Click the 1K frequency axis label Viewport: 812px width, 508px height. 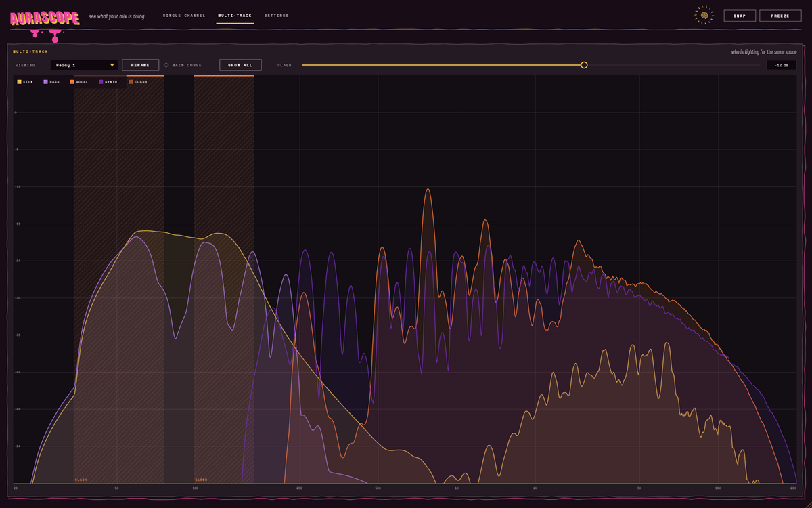pyautogui.click(x=457, y=488)
